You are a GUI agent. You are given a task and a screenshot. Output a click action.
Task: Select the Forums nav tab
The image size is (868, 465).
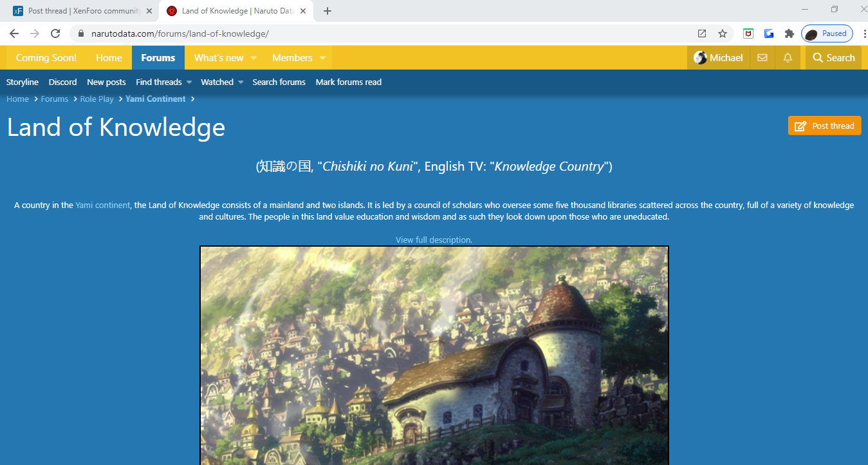158,58
